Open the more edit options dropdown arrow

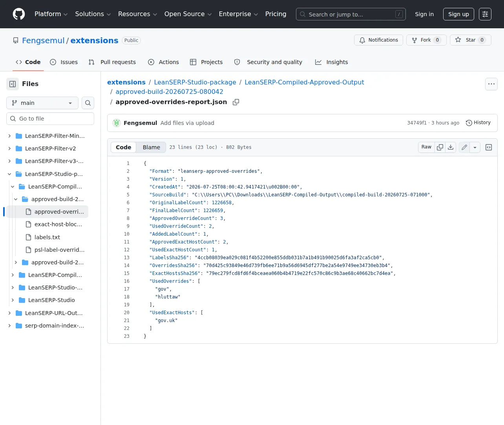click(475, 147)
